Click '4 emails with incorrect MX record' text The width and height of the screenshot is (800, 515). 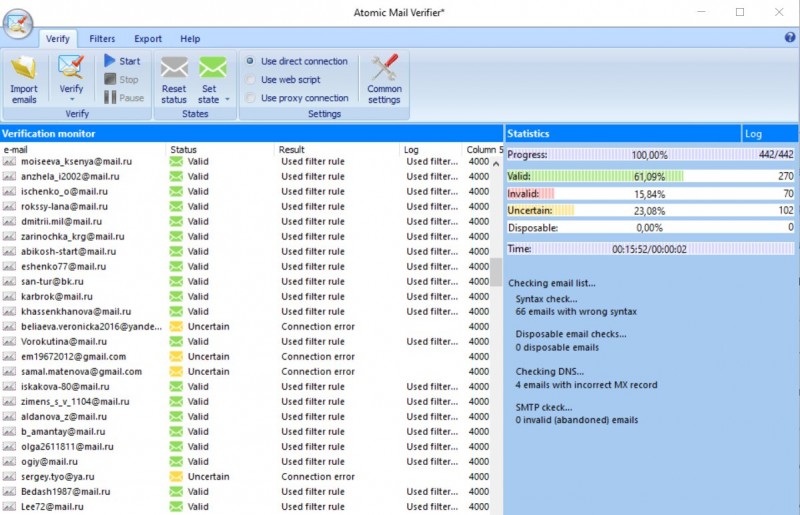586,385
